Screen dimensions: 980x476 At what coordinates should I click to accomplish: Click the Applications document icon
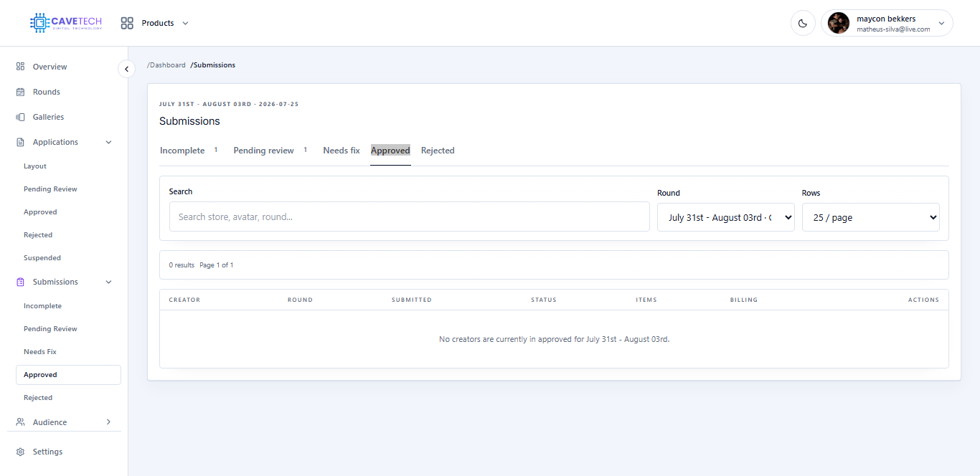point(20,142)
